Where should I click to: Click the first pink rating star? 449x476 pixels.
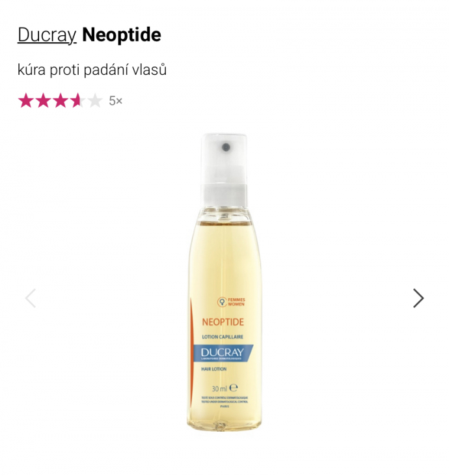[26, 100]
